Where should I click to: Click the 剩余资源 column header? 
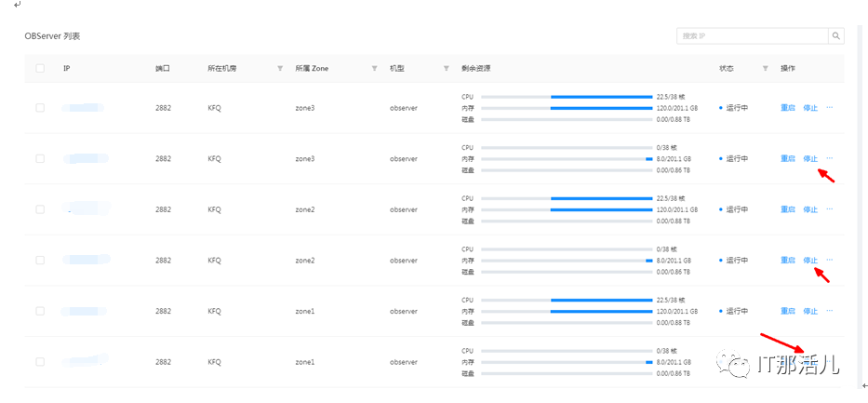tap(476, 69)
